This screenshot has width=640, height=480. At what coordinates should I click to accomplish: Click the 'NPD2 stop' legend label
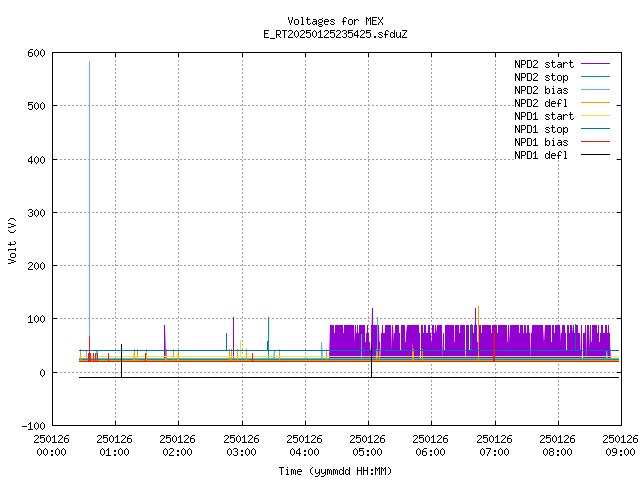pyautogui.click(x=541, y=77)
